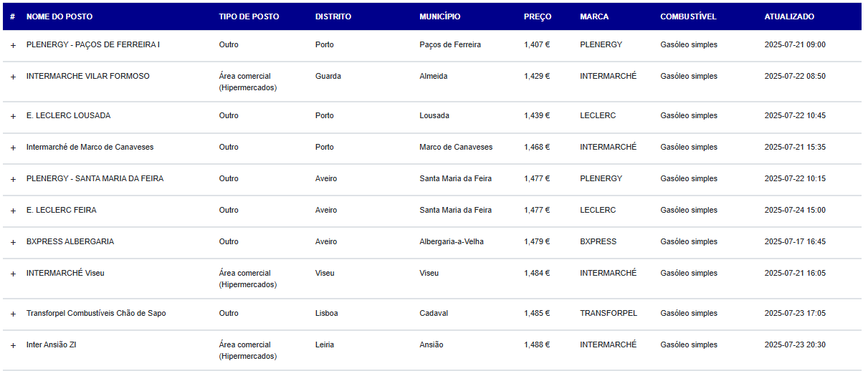This screenshot has height=376, width=868.
Task: Click the MUNICÍPIO column header
Action: point(440,16)
